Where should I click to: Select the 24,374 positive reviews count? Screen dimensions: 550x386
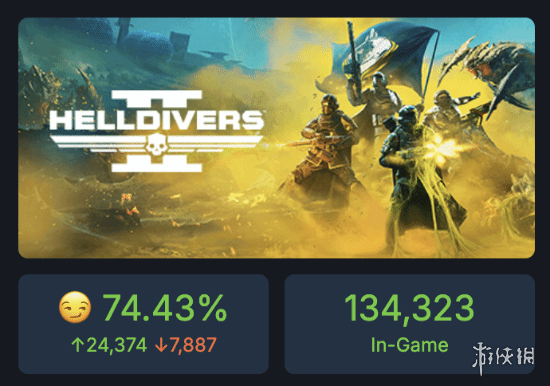[x=116, y=345]
